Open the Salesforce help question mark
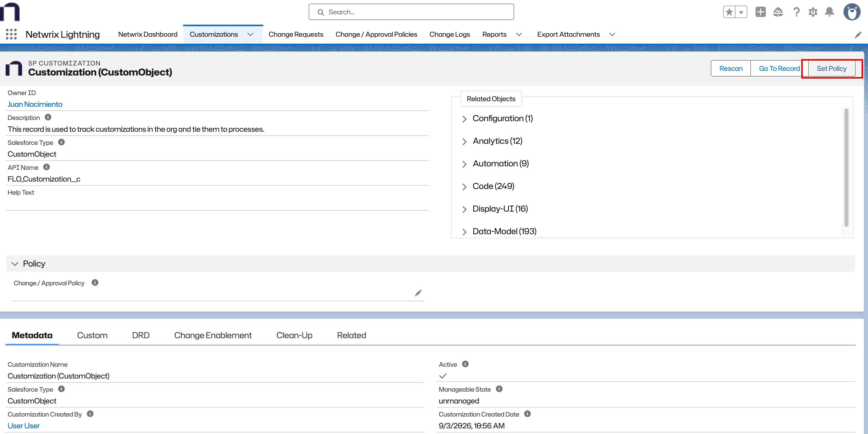Screen dimensions: 868x434 tap(797, 12)
